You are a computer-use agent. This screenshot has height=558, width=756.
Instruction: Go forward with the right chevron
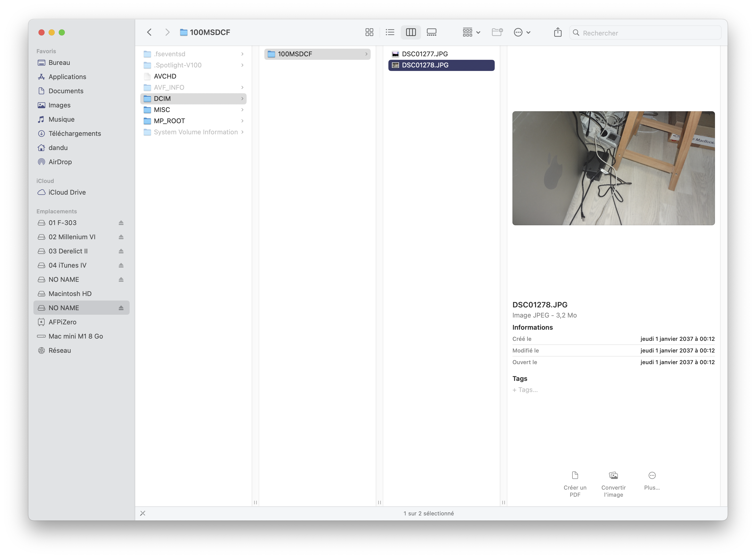[x=167, y=32]
